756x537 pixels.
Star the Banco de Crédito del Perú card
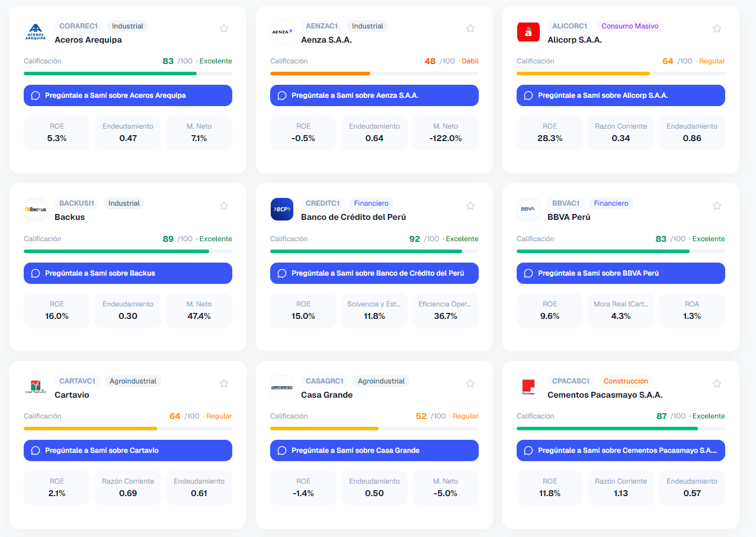coord(470,206)
